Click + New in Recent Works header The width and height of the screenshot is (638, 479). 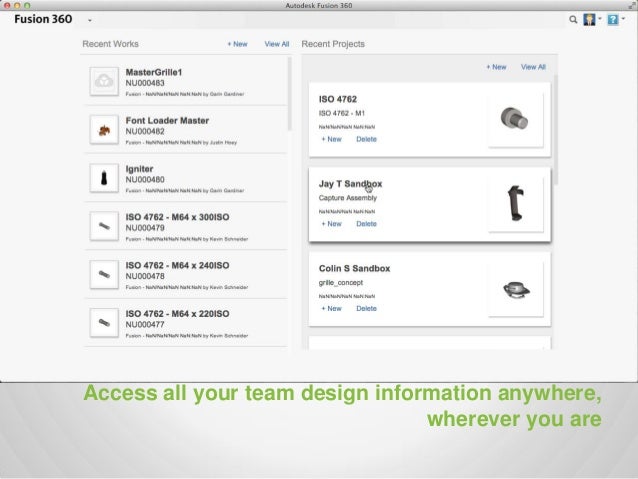(x=237, y=44)
